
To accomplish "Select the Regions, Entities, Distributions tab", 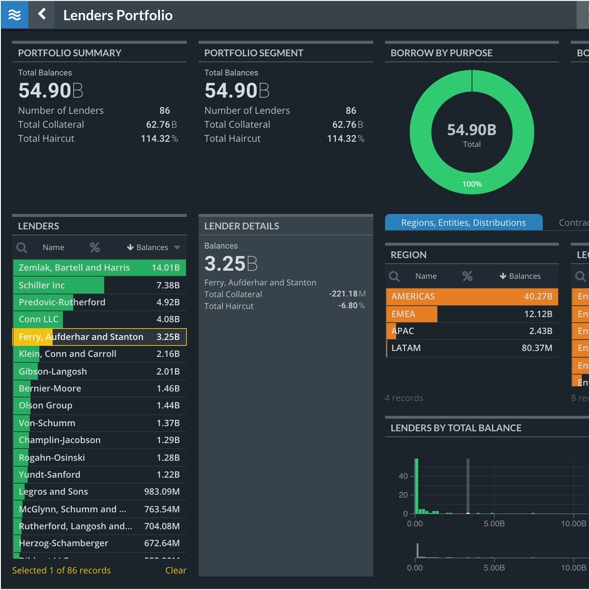I will (464, 222).
